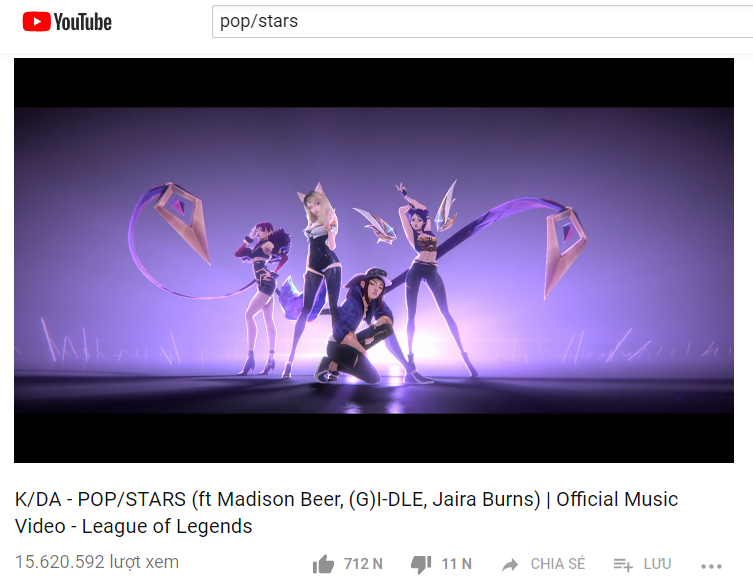
Task: Click the 11 N dislike count
Action: 457,564
